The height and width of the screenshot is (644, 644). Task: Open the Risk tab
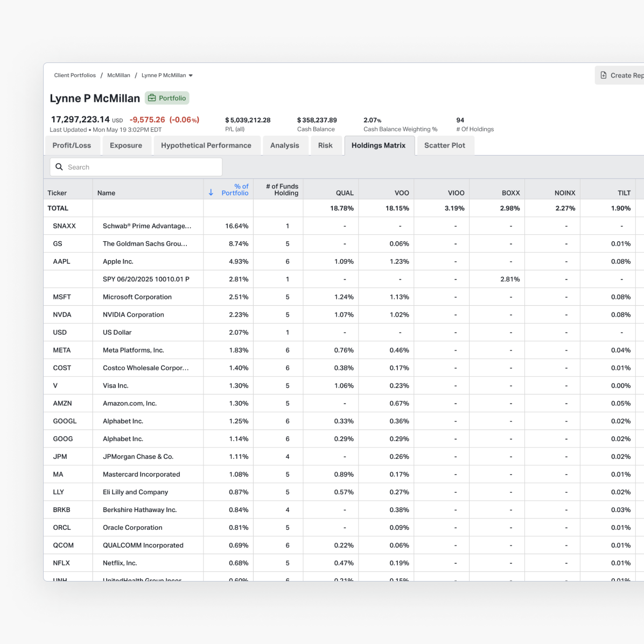coord(325,145)
